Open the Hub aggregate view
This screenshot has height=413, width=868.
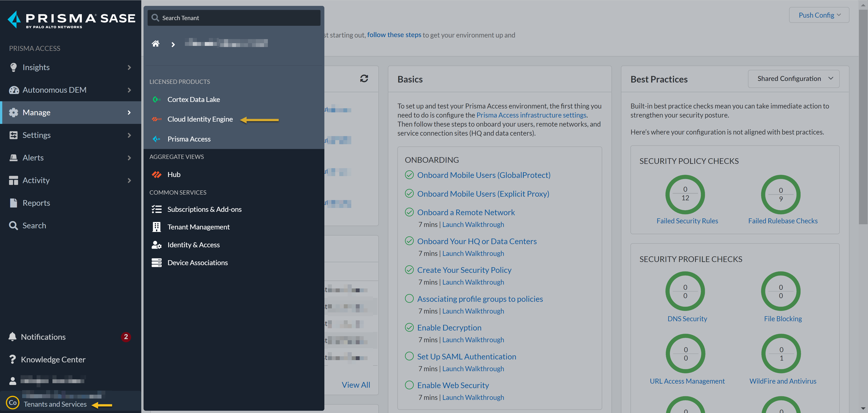click(174, 174)
